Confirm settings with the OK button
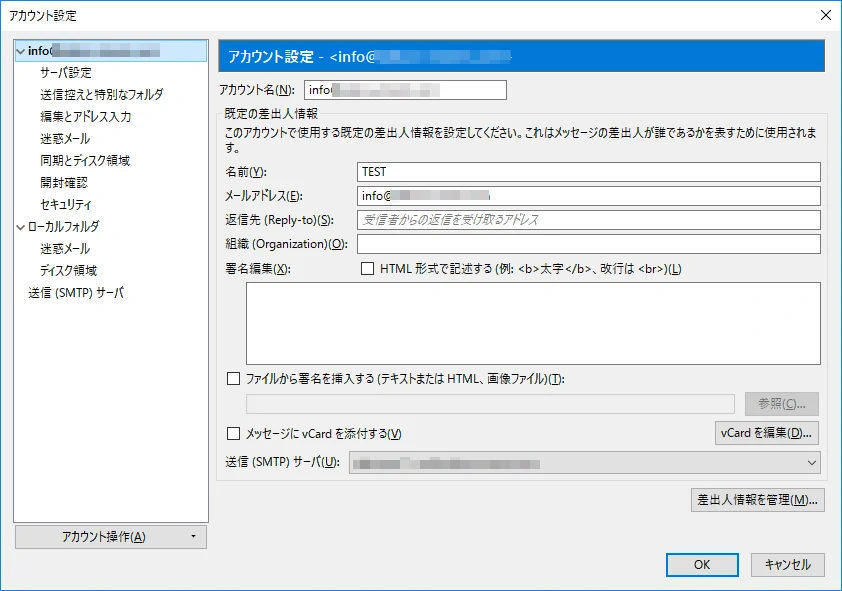Image resolution: width=842 pixels, height=591 pixels. coord(701,564)
